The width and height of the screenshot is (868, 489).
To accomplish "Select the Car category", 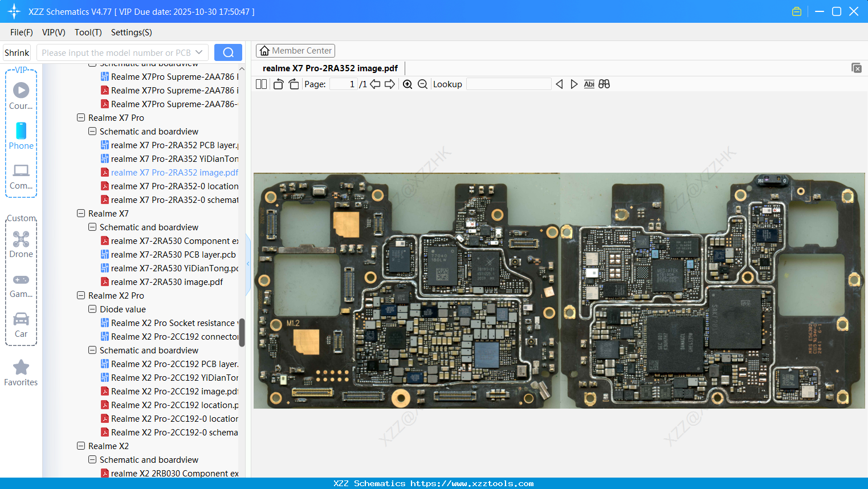I will [x=21, y=325].
